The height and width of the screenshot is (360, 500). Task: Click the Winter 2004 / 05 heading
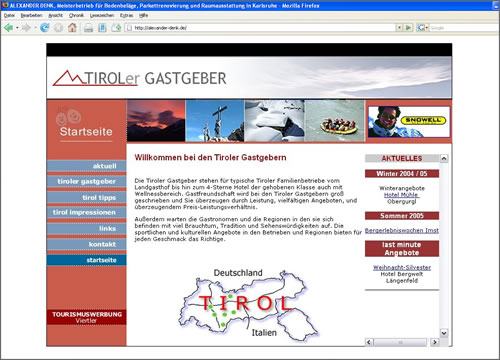tap(402, 174)
